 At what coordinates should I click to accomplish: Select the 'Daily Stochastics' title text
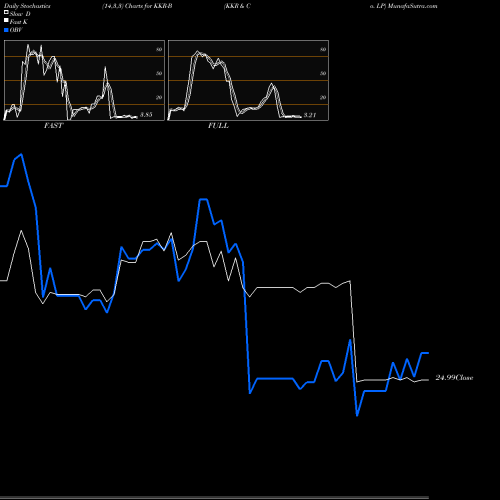pos(27,6)
